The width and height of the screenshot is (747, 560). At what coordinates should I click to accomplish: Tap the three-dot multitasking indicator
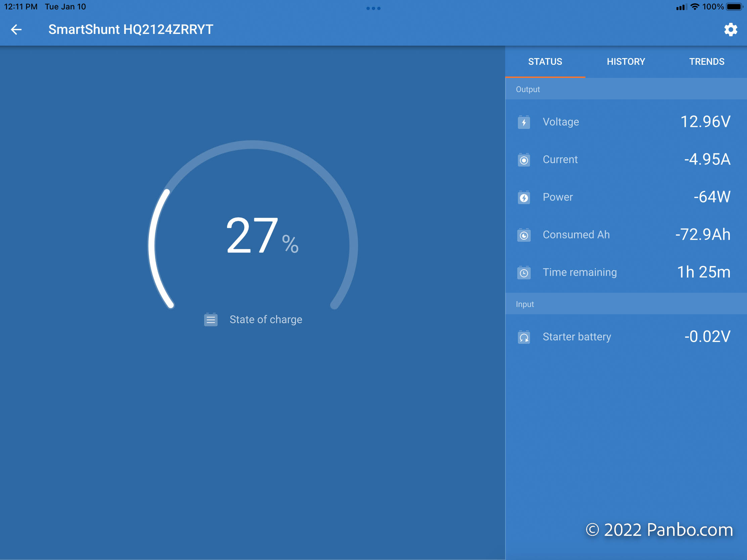point(373,8)
